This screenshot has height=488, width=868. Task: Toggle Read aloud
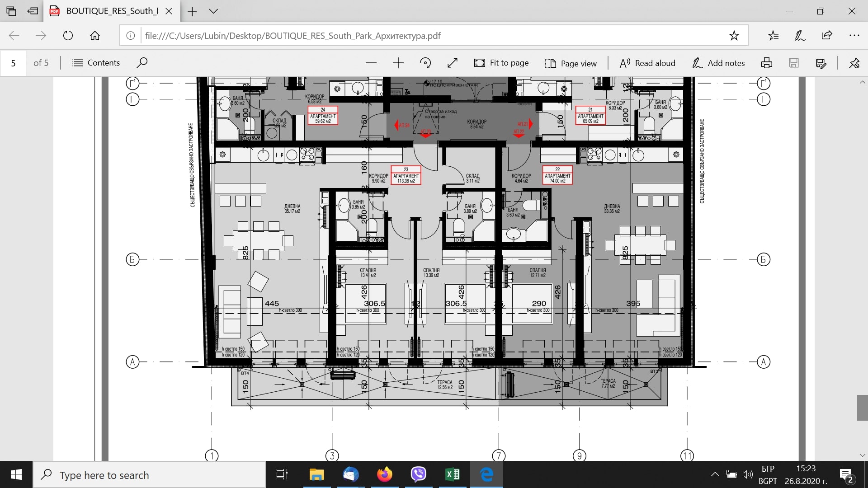pos(647,63)
